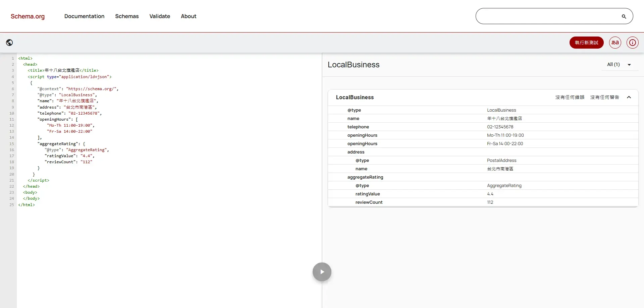Screen dimensions: 644x308
Task: Collapse the LocalBusiness result card chevron
Action: (629, 98)
